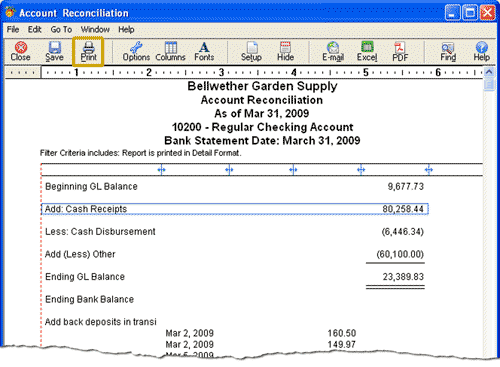The image size is (500, 367).
Task: Click the Bank Statement Date line
Action: (x=262, y=140)
